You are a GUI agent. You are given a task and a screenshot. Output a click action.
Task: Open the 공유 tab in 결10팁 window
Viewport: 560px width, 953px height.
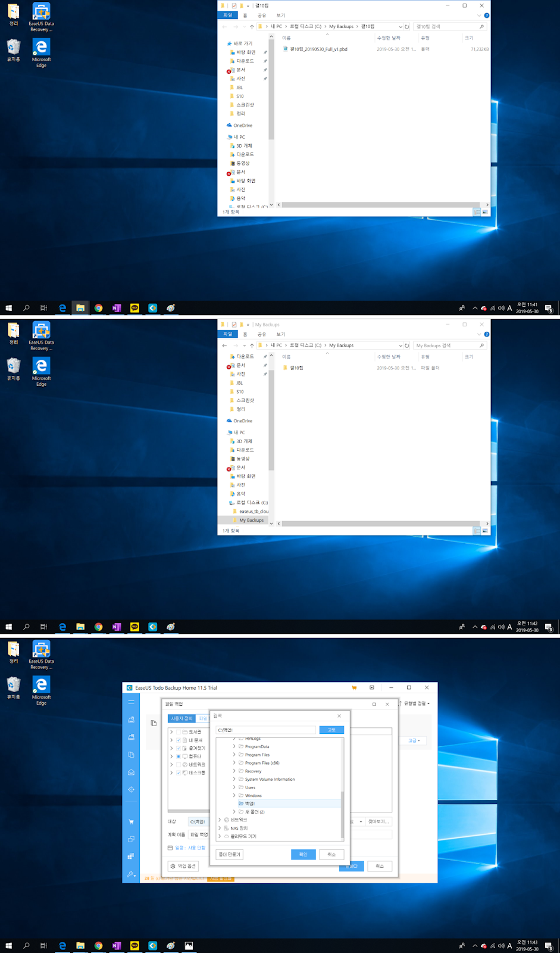[x=262, y=15]
